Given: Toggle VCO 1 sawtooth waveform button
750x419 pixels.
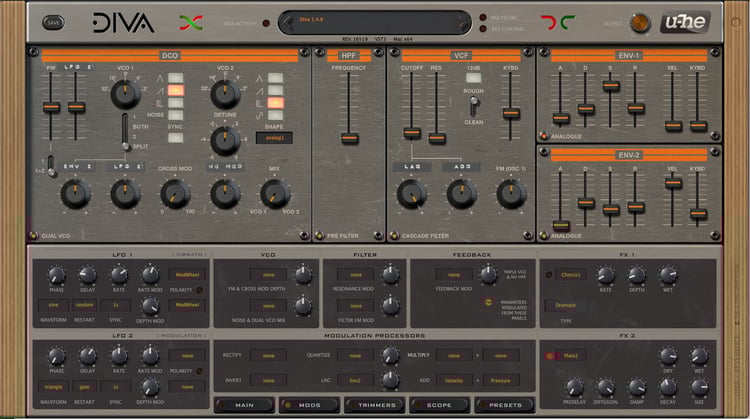Looking at the screenshot, I should point(175,90).
